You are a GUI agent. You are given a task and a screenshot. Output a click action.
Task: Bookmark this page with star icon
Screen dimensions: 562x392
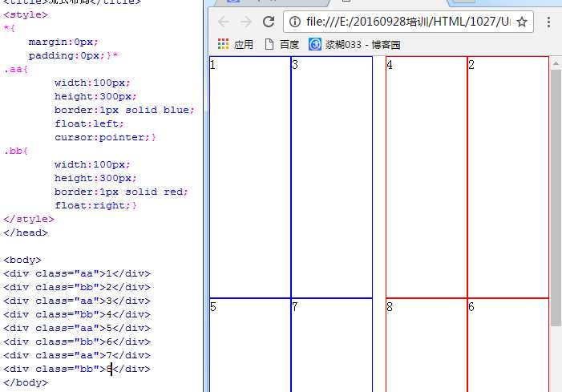tap(522, 22)
